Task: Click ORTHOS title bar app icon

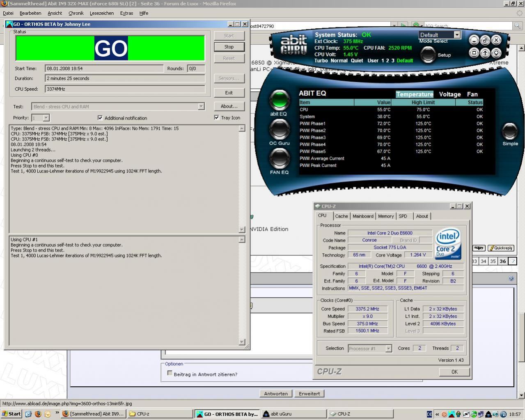Action: pyautogui.click(x=9, y=24)
